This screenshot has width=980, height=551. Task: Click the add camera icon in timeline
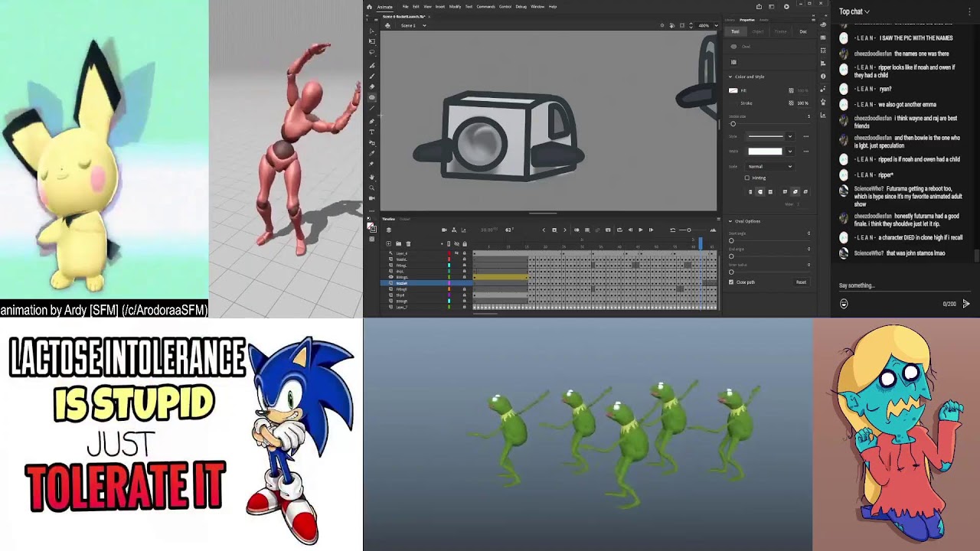[444, 230]
